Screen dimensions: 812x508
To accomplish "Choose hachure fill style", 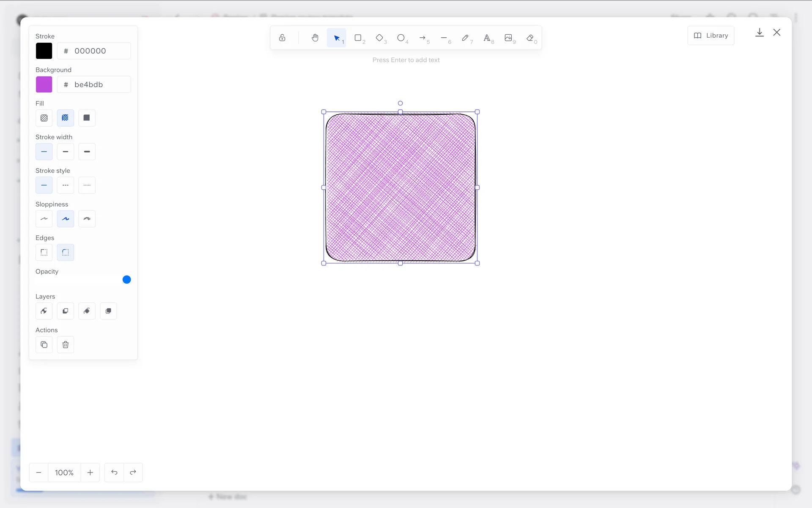I will coord(44,118).
